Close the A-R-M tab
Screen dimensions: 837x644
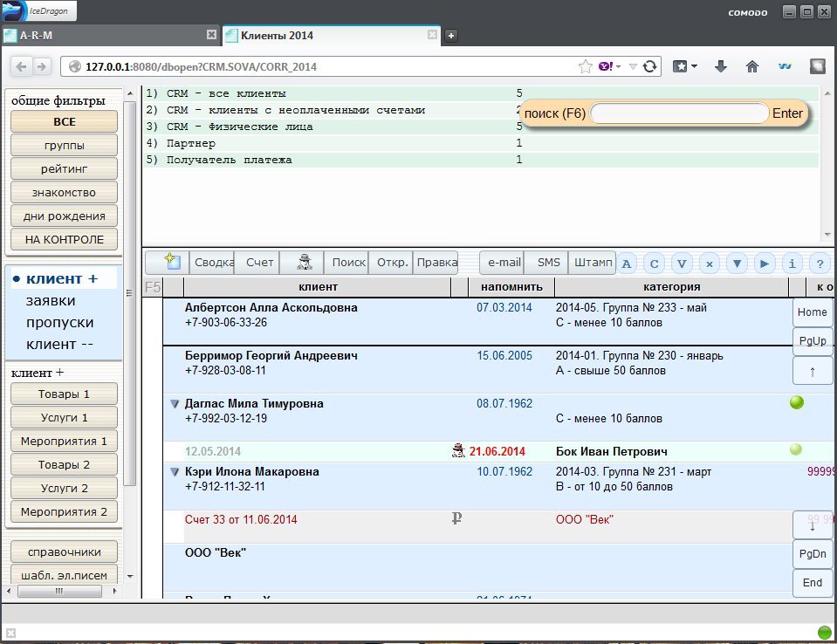point(211,35)
